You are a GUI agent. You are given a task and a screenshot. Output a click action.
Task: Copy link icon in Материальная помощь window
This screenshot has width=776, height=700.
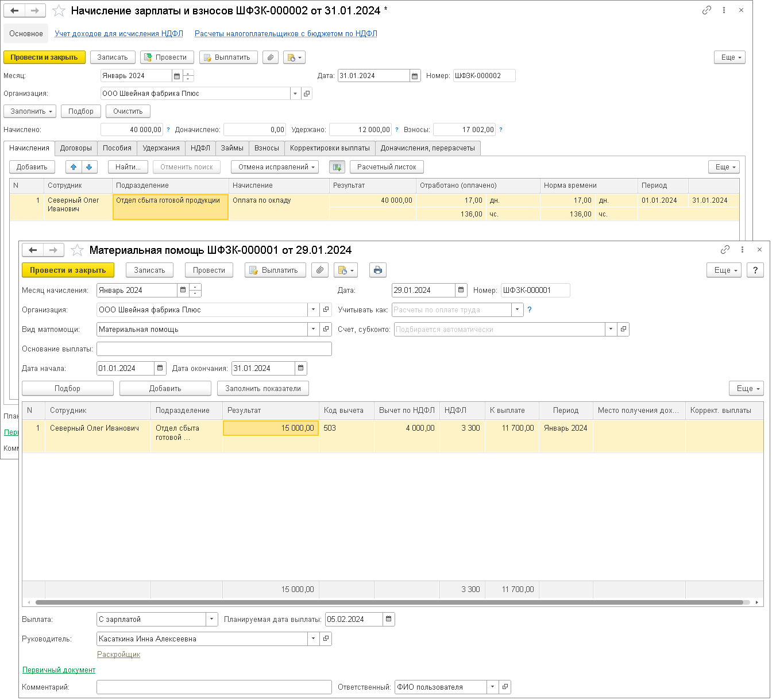pos(725,249)
